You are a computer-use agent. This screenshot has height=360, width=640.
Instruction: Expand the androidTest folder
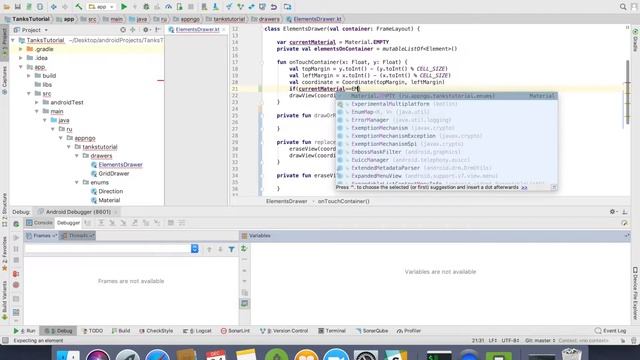coord(37,102)
